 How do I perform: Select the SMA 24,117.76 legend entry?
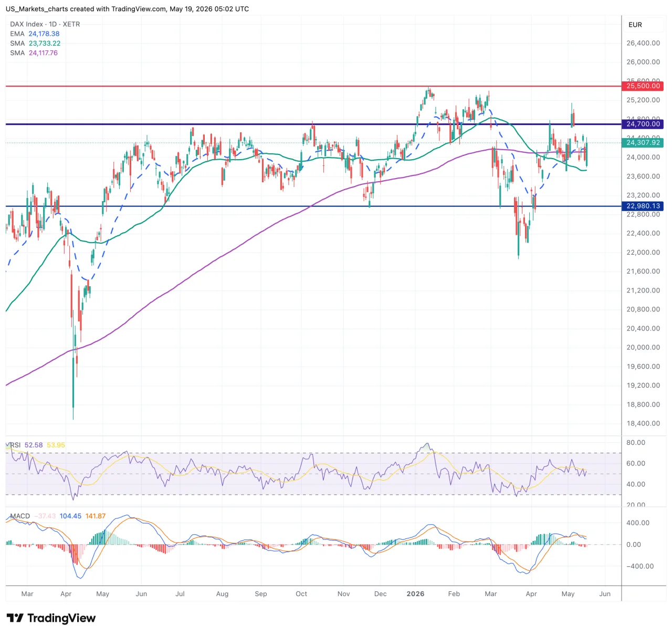pyautogui.click(x=34, y=53)
